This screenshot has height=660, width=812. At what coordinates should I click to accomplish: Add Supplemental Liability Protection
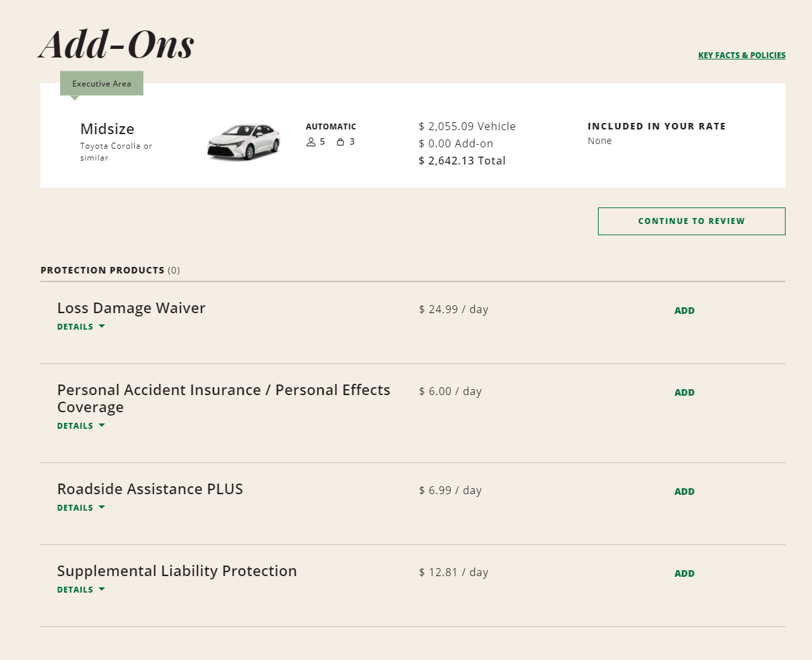[684, 573]
